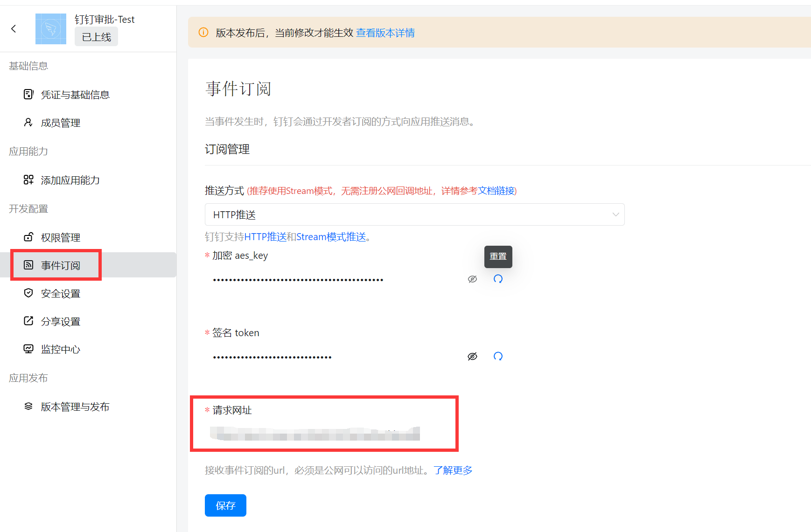Click the 应用能力 section header
The height and width of the screenshot is (532, 811).
pyautogui.click(x=28, y=151)
